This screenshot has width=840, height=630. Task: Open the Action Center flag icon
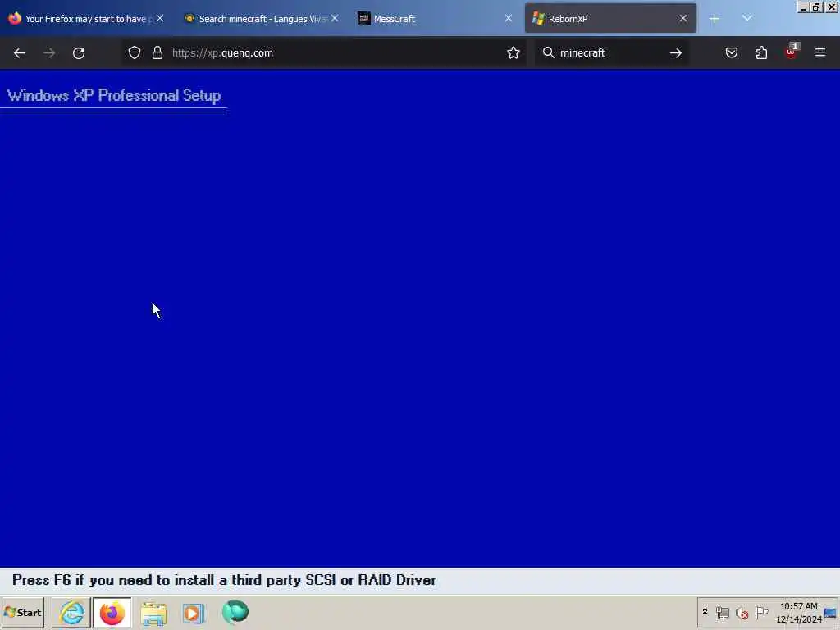pyautogui.click(x=761, y=612)
